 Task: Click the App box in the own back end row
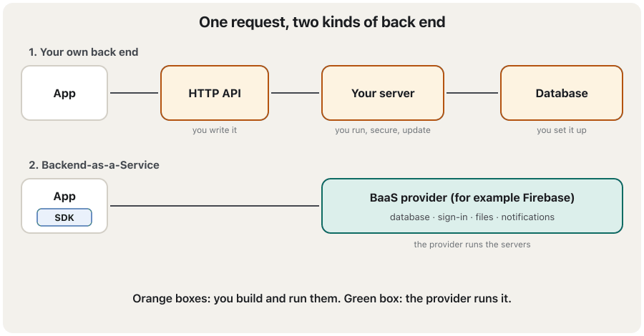[x=64, y=93]
